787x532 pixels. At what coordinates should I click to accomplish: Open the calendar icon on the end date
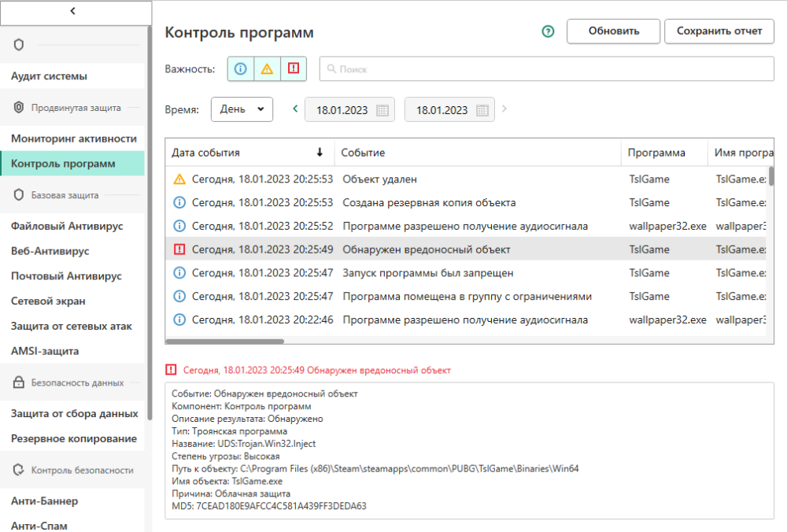[482, 109]
